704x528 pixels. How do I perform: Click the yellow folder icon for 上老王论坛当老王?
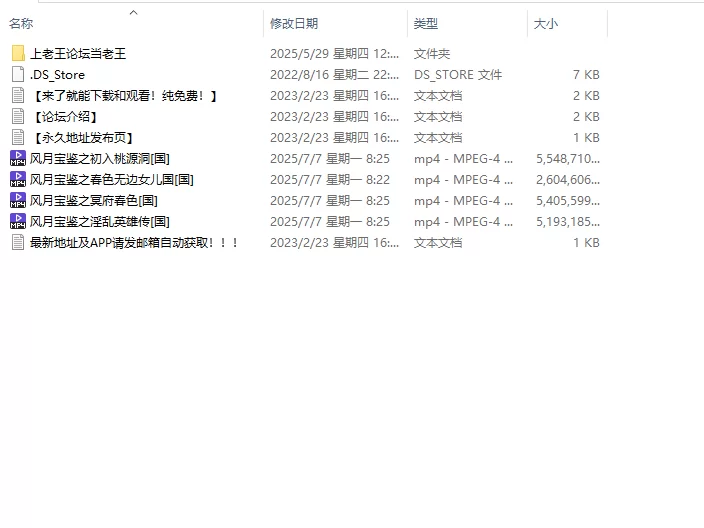point(18,53)
